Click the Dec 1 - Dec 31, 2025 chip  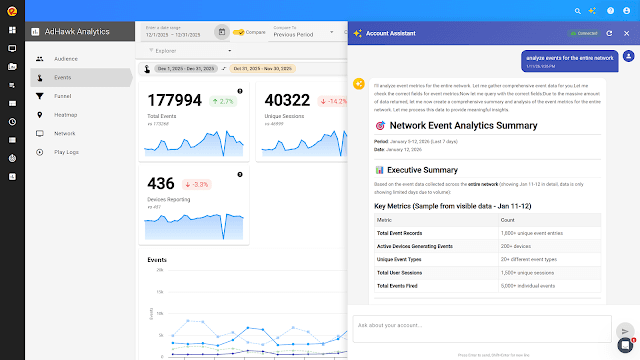click(x=186, y=69)
